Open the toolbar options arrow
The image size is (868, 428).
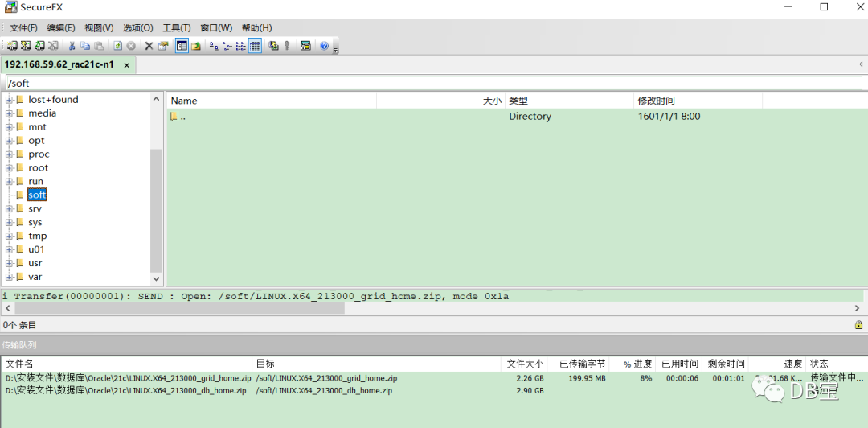335,50
